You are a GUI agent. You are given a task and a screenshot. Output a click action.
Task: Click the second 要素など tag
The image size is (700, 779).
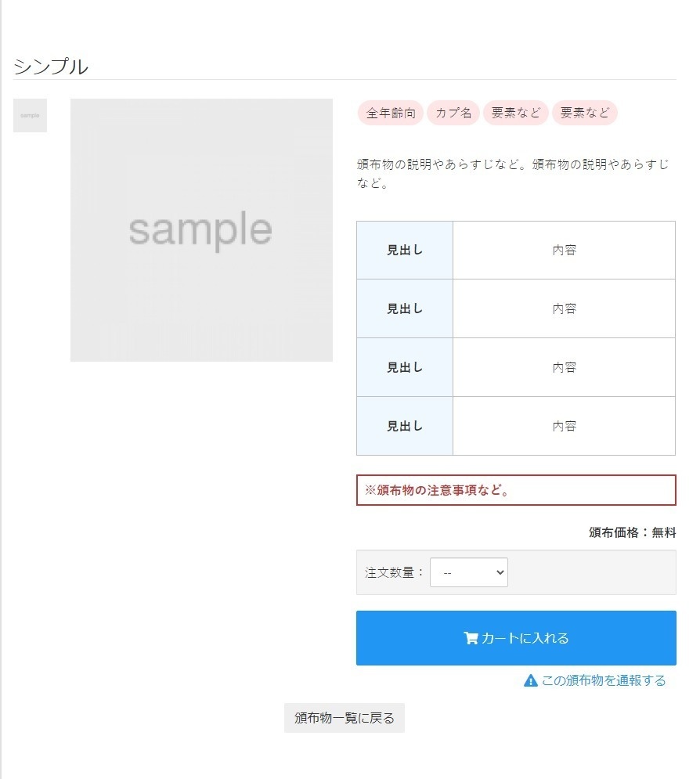tap(585, 112)
